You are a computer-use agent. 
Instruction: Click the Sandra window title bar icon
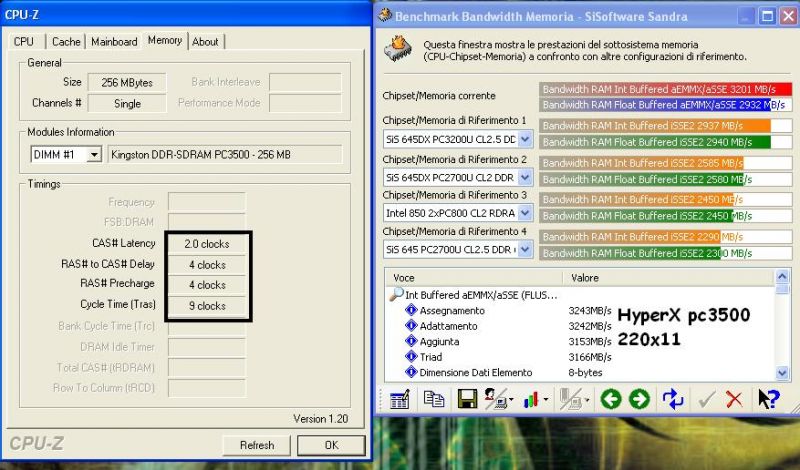pyautogui.click(x=384, y=15)
